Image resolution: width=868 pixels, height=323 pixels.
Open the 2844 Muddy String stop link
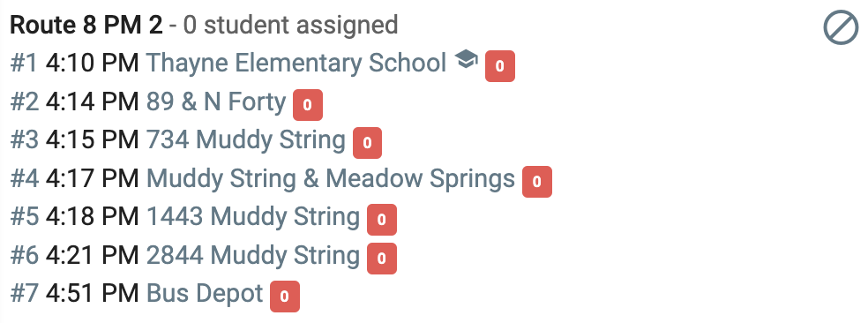253,255
